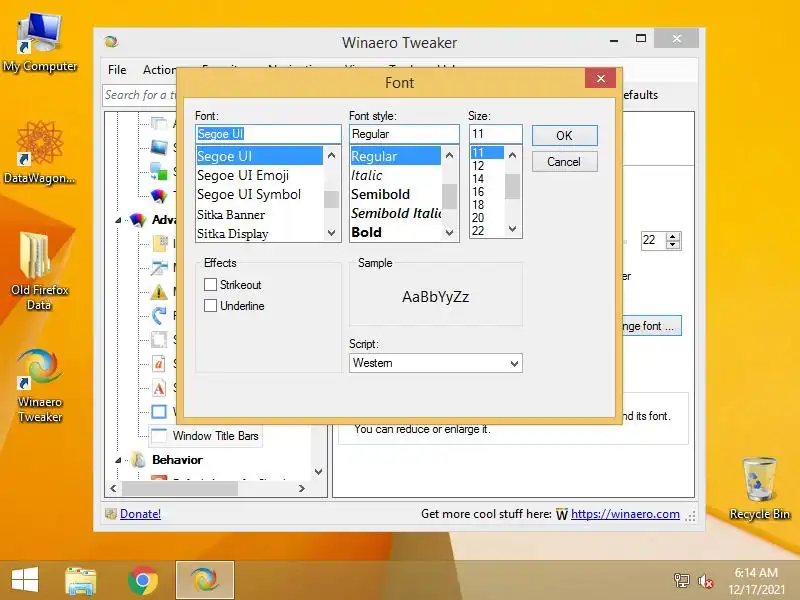
Task: Click the blue curved arrow tree icon
Action: pos(159,315)
